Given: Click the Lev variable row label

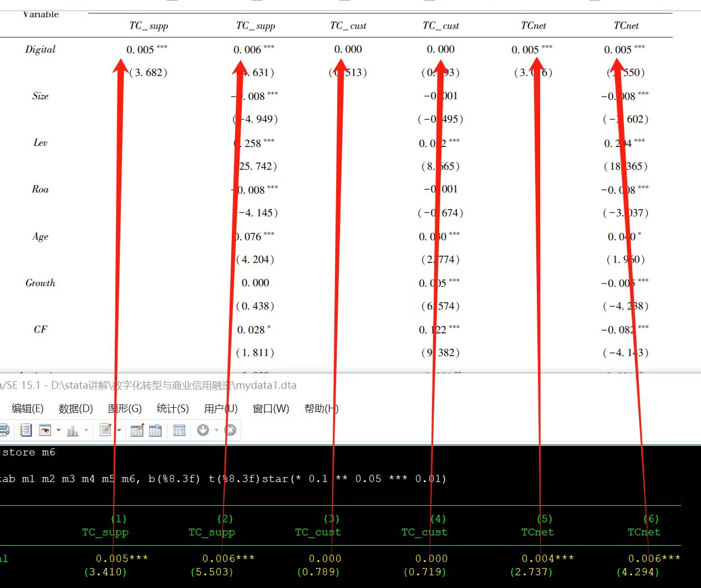Looking at the screenshot, I should click(x=40, y=143).
